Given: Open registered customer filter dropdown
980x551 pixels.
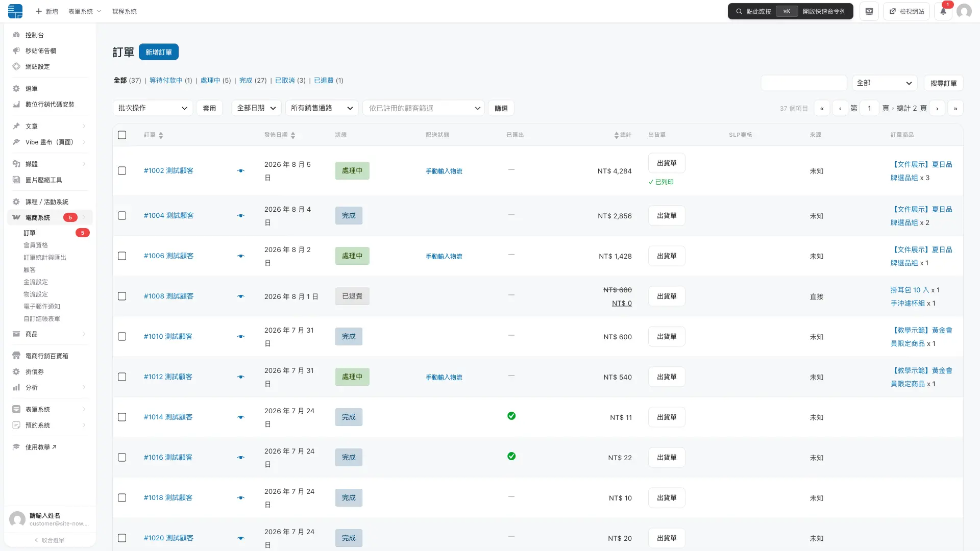Looking at the screenshot, I should click(423, 108).
